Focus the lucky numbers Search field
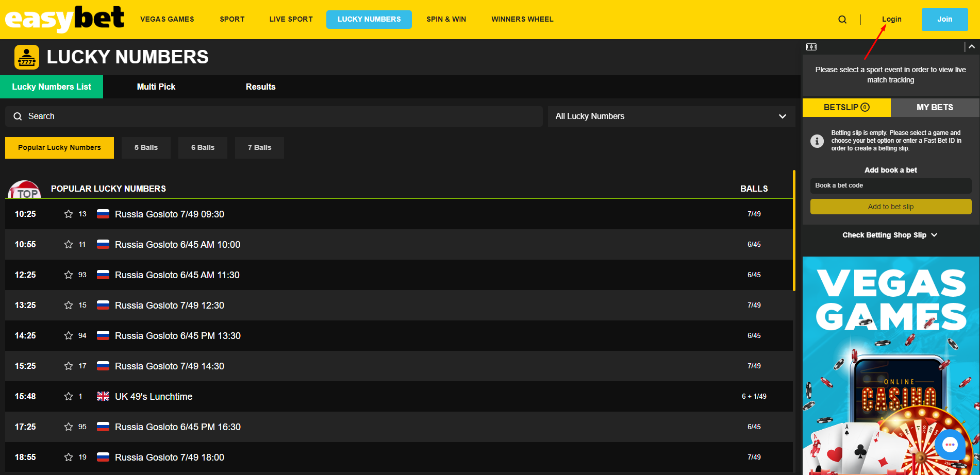980x475 pixels. click(274, 116)
